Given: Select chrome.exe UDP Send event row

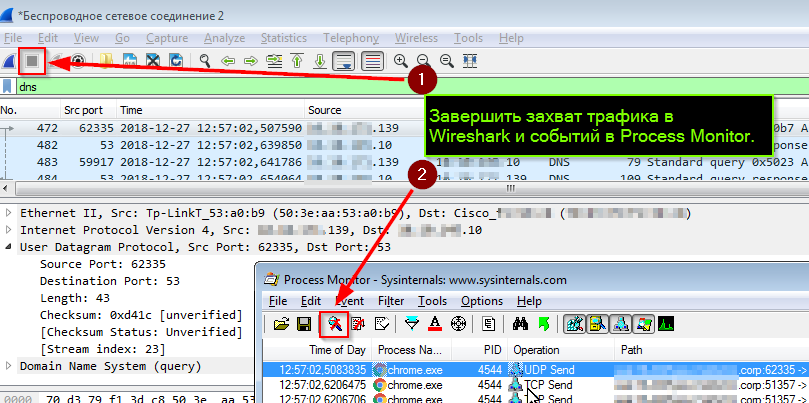Looking at the screenshot, I should (x=535, y=370).
